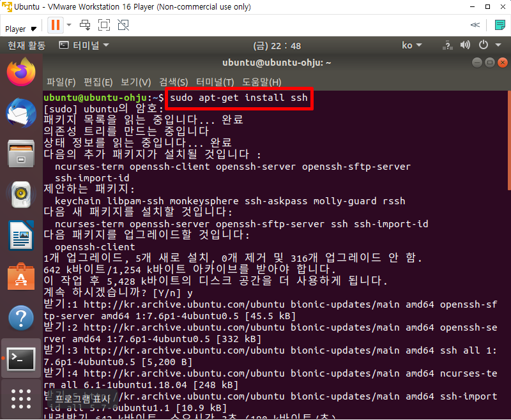The height and width of the screenshot is (420, 511).
Task: Open the Files manager dock icon
Action: click(x=21, y=154)
